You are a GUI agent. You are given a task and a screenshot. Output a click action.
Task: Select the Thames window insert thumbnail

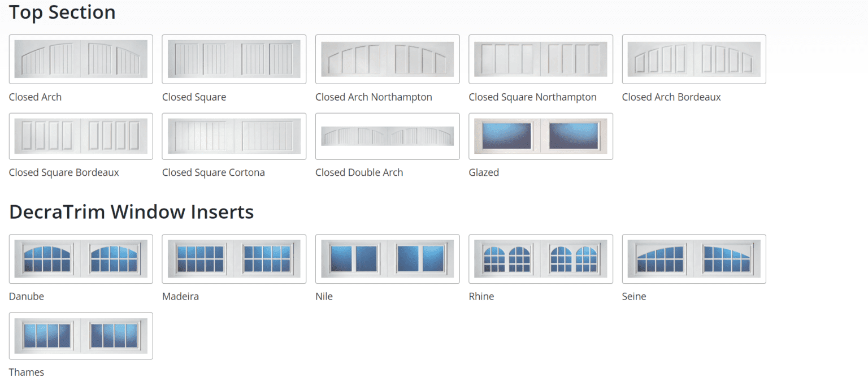tap(81, 336)
